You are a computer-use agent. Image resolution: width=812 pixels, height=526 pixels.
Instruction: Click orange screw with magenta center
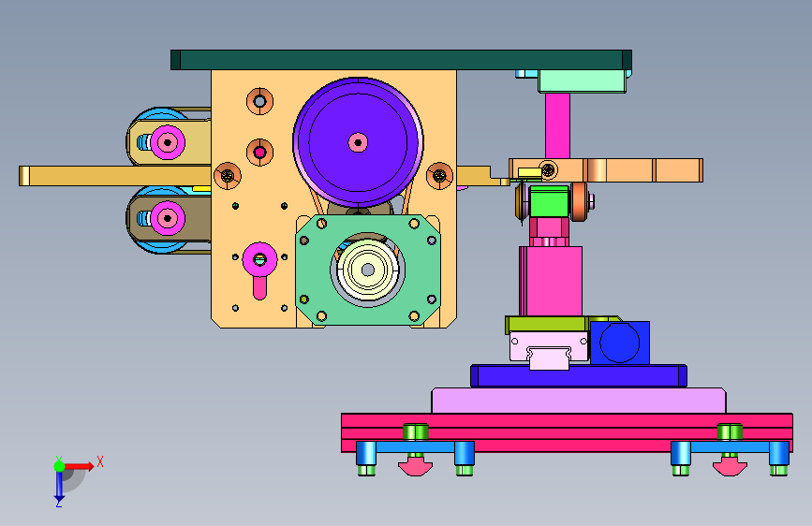259,153
